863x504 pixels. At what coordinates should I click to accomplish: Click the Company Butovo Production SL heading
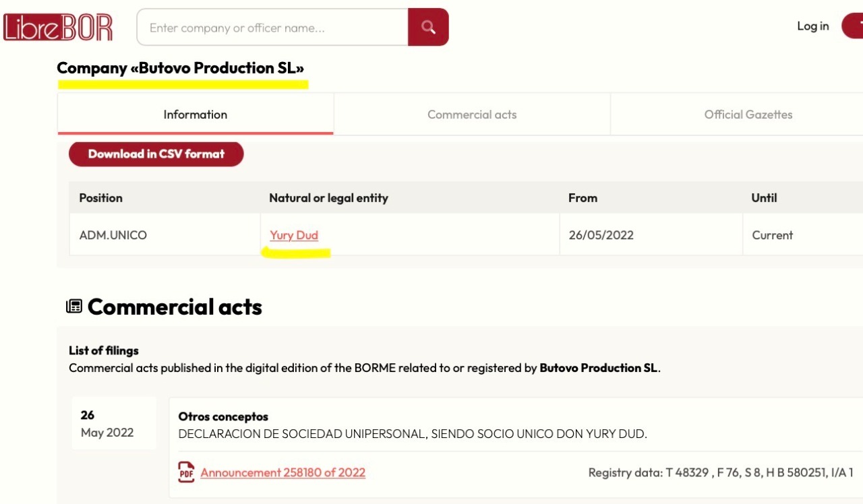[181, 68]
